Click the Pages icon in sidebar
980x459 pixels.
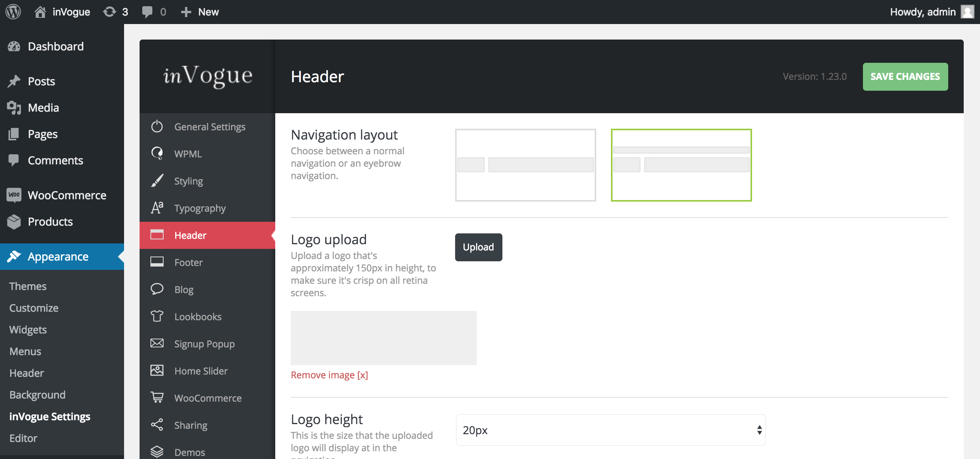point(14,134)
